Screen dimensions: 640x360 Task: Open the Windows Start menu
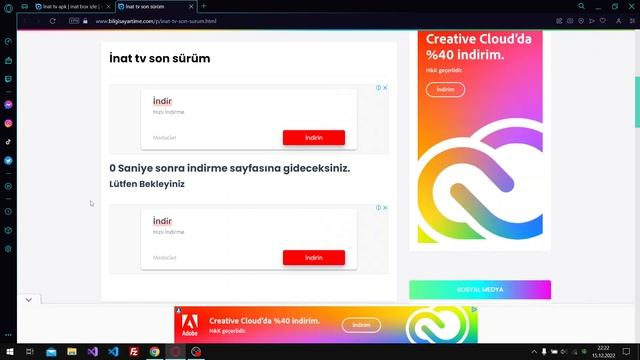[9, 351]
